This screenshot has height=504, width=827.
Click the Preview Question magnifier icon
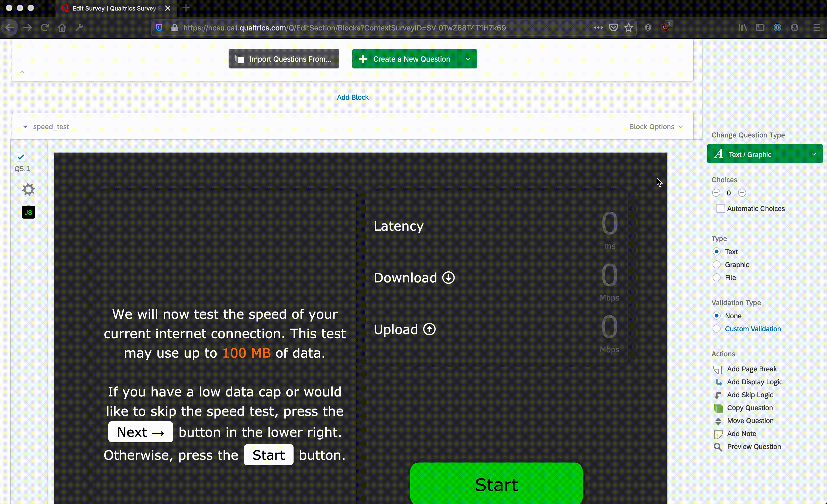[718, 447]
